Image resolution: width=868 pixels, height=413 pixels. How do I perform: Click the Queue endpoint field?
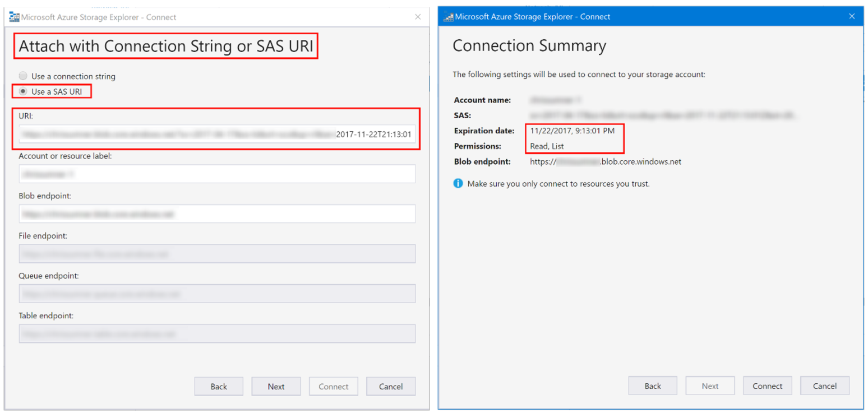coord(217,294)
